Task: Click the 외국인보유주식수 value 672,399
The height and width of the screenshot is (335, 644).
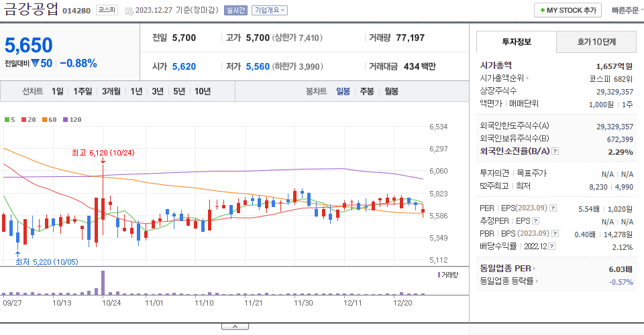Action: click(620, 139)
